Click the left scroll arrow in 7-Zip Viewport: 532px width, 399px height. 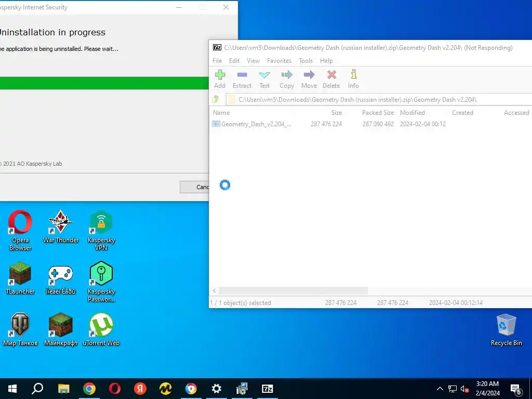[x=214, y=291]
